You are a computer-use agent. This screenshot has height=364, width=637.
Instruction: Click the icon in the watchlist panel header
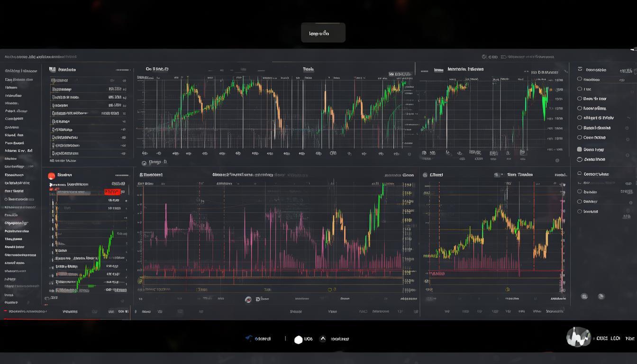(x=52, y=70)
